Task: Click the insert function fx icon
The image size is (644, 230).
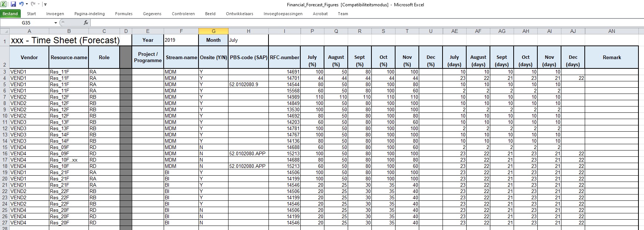Action: (86, 23)
